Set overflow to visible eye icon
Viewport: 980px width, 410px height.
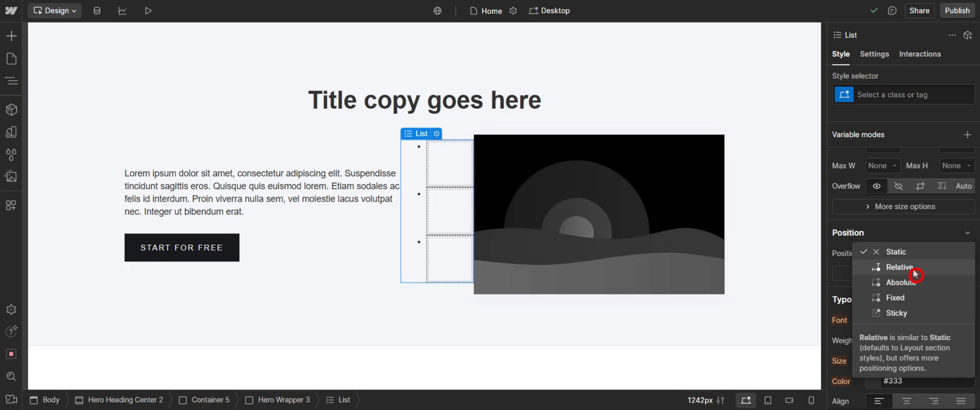[876, 186]
